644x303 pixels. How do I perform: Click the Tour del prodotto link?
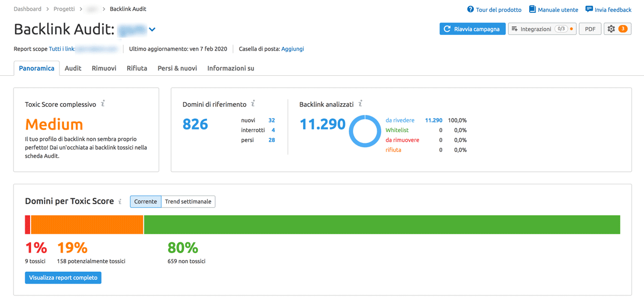[499, 10]
